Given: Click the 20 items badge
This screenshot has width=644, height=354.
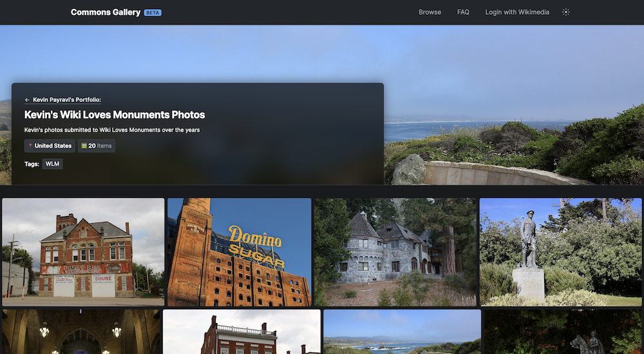Looking at the screenshot, I should (x=97, y=146).
